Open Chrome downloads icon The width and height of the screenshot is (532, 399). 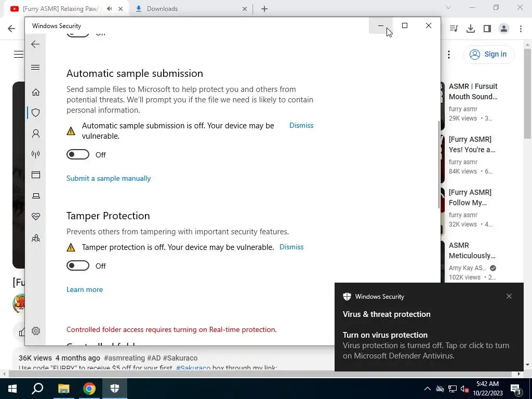[x=471, y=29]
